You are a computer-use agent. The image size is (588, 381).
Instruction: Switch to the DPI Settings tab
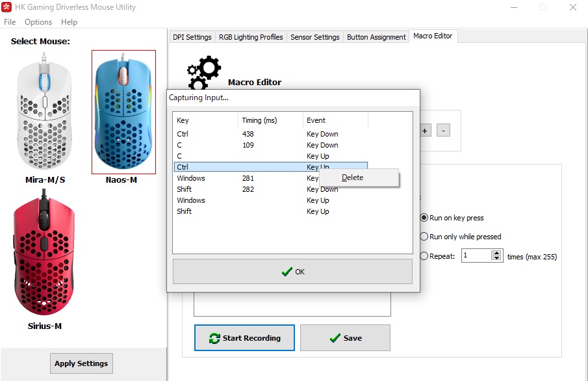(x=192, y=37)
